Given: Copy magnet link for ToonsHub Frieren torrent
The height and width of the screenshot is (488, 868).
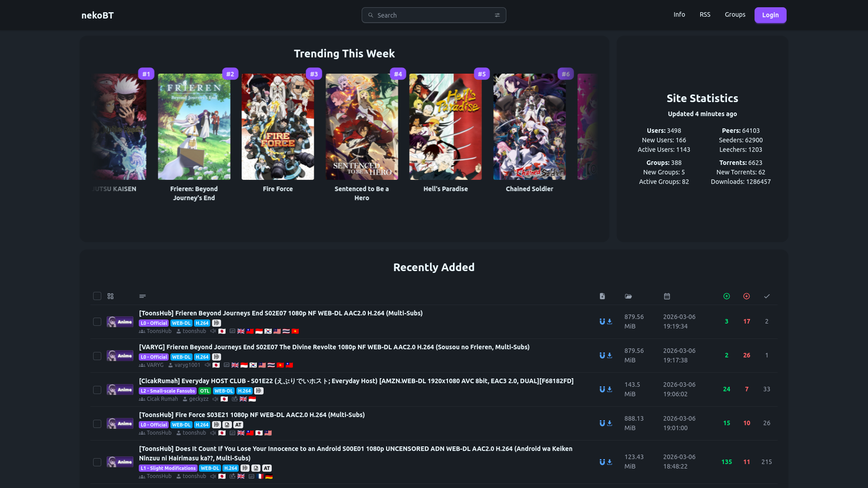Looking at the screenshot, I should pyautogui.click(x=602, y=322).
